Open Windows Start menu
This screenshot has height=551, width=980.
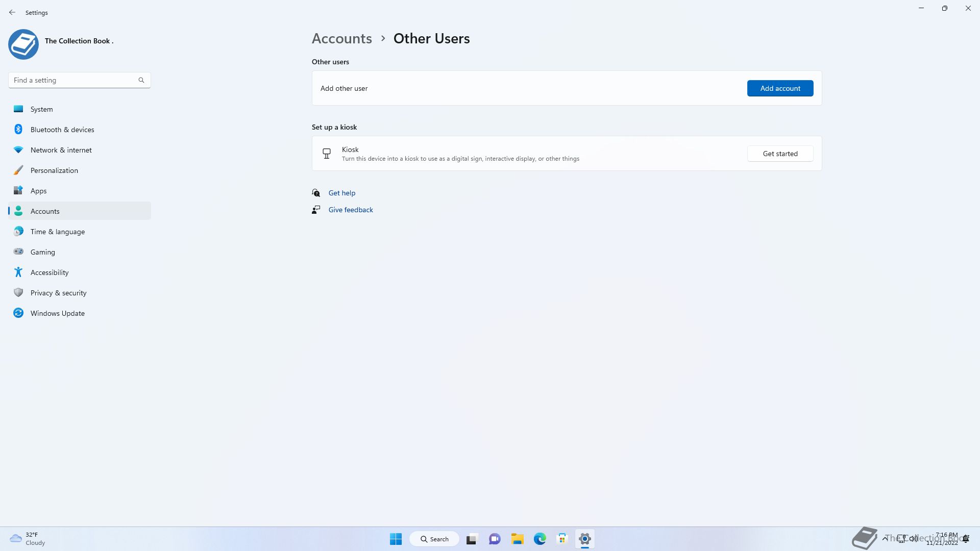(x=396, y=539)
